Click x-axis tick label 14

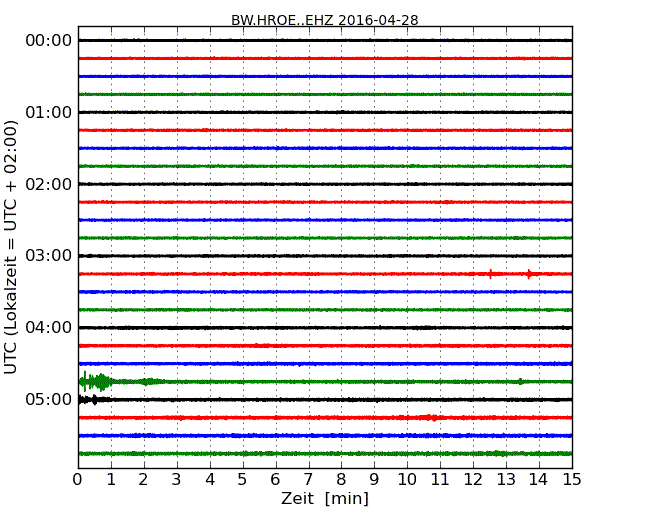[539, 480]
